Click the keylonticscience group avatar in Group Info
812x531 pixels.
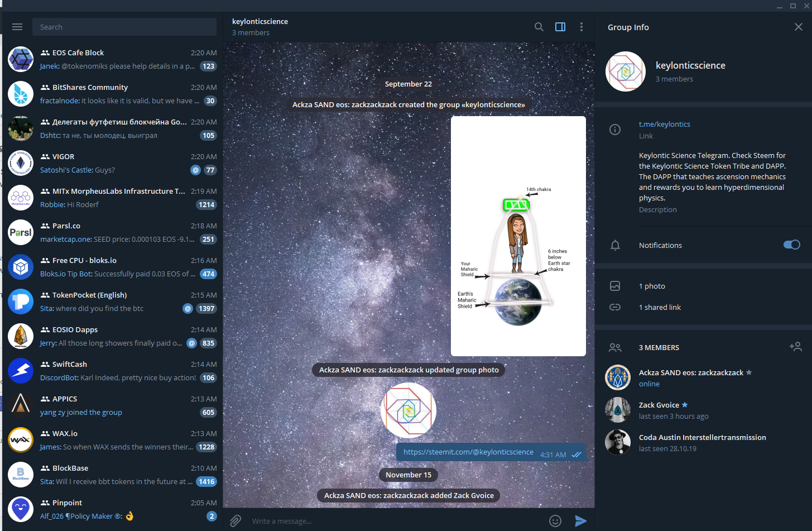[x=625, y=71]
